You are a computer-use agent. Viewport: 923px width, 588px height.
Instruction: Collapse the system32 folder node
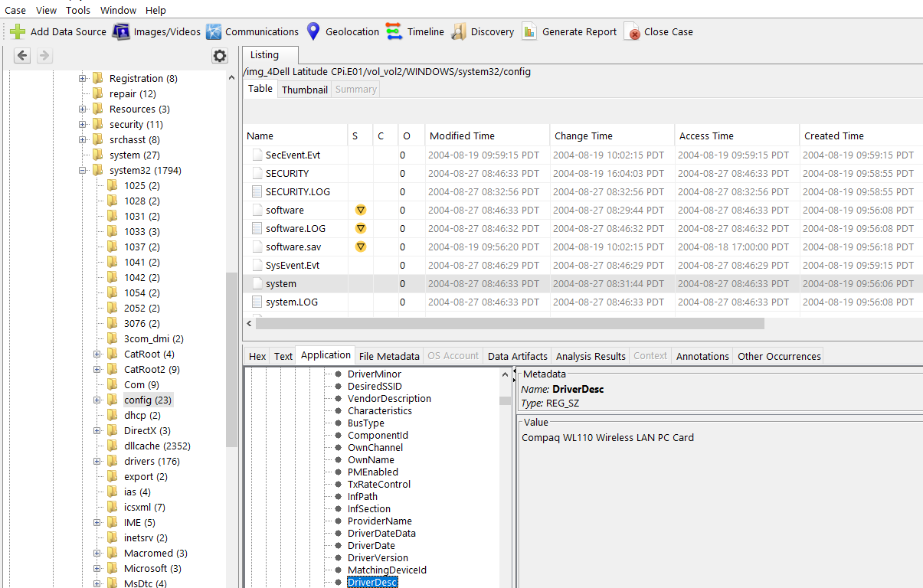click(x=83, y=171)
